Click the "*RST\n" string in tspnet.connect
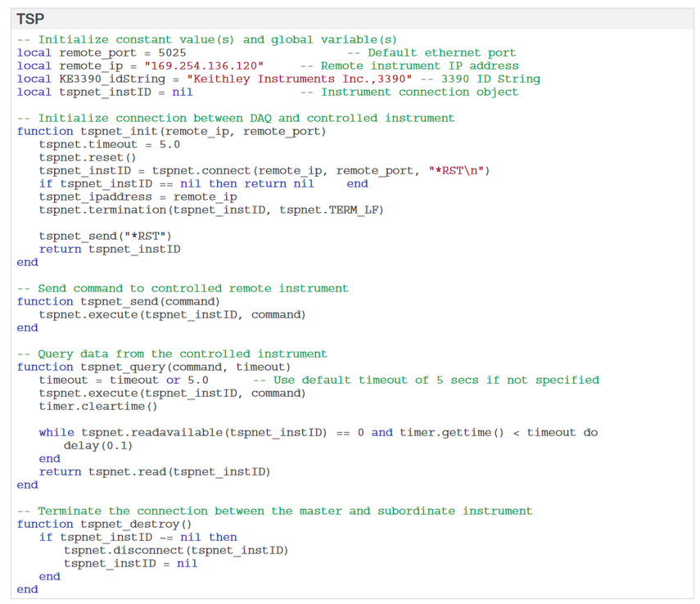The height and width of the screenshot is (604, 700). [x=458, y=170]
